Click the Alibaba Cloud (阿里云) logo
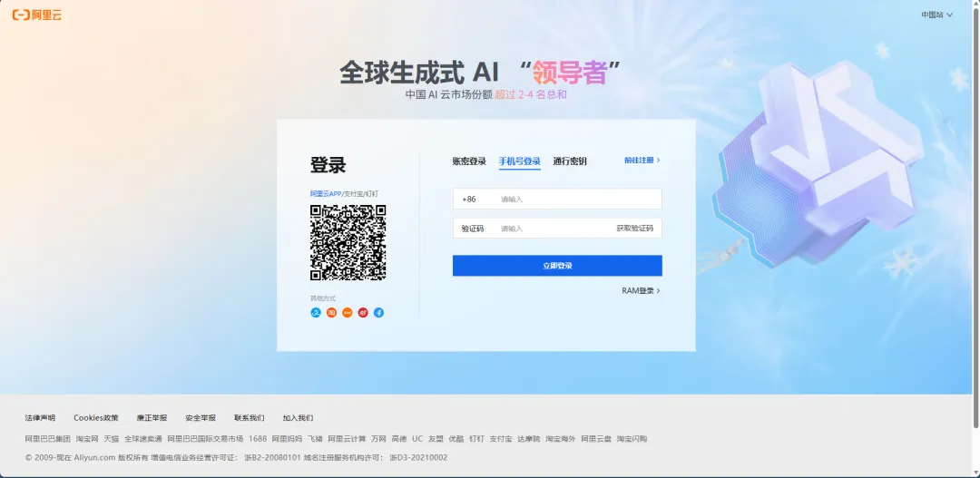980x478 pixels. pyautogui.click(x=37, y=15)
